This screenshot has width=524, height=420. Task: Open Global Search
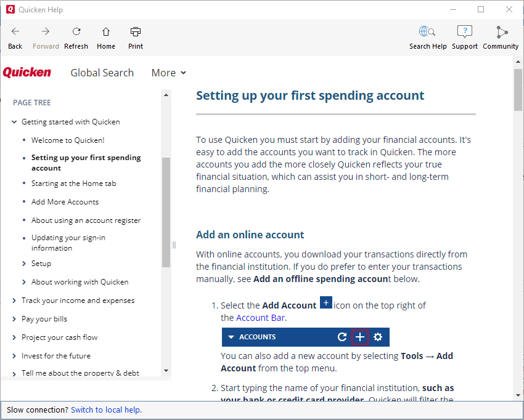click(102, 73)
